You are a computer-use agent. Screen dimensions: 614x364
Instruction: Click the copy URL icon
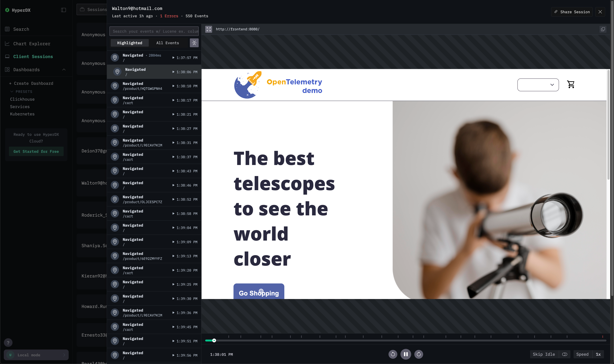pyautogui.click(x=603, y=29)
